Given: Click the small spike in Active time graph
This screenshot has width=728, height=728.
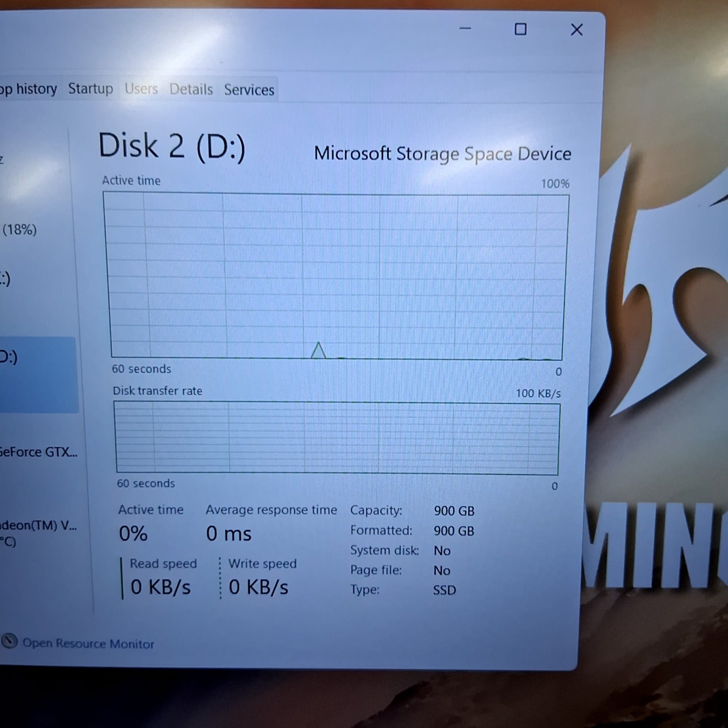Looking at the screenshot, I should (x=318, y=350).
